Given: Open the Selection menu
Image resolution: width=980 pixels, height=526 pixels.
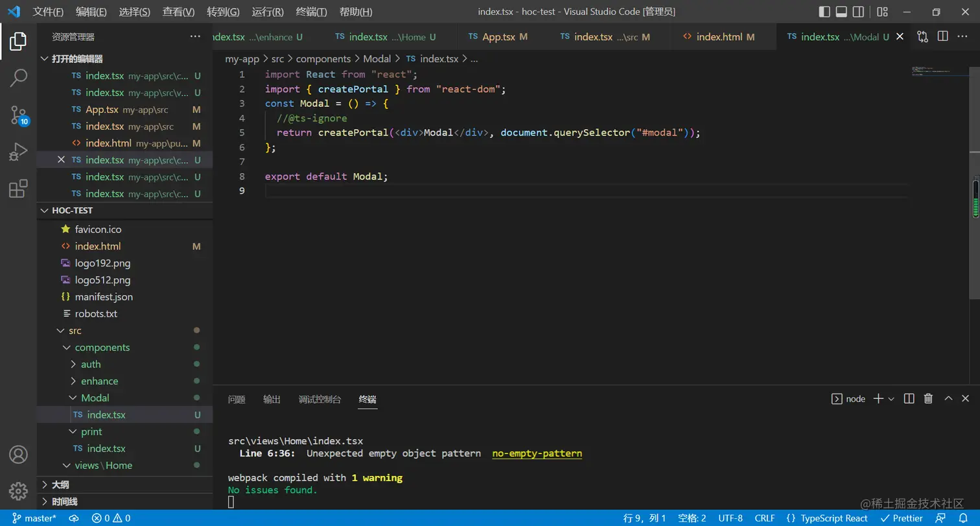Looking at the screenshot, I should point(135,12).
